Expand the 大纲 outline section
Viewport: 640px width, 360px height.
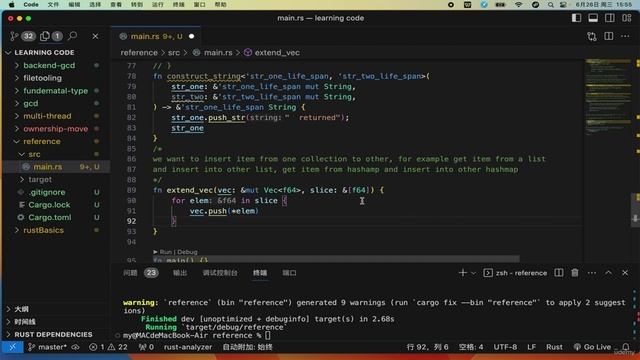[x=21, y=309]
